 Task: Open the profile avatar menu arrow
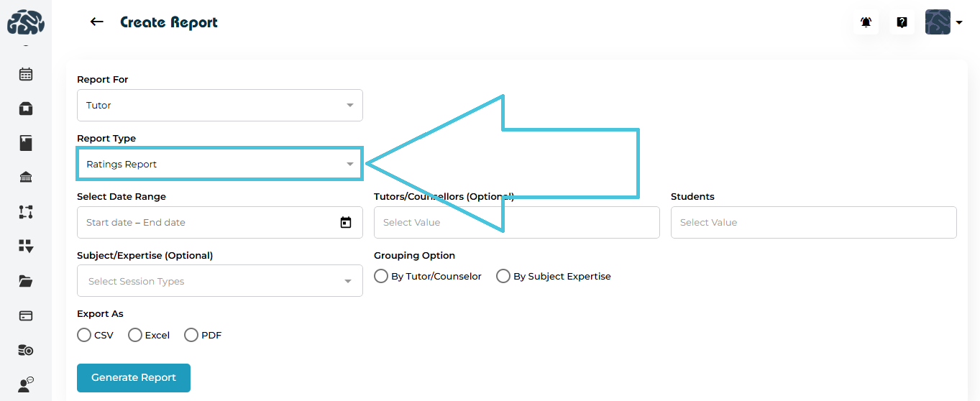959,22
